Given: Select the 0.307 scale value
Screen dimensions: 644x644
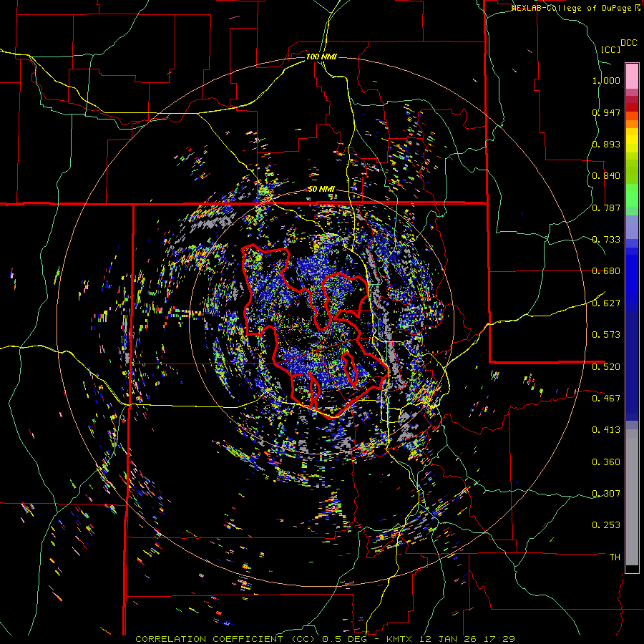Looking at the screenshot, I should pyautogui.click(x=606, y=493).
